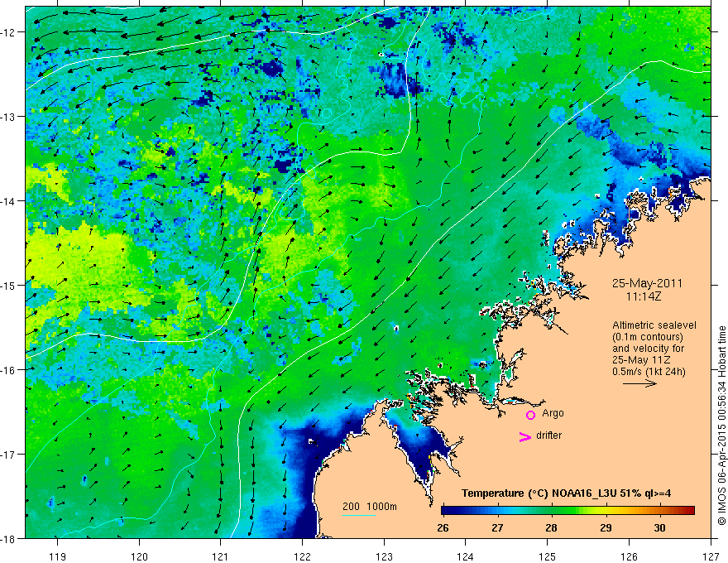Click latitude axis label '-17'
The image size is (728, 563).
[x=9, y=455]
